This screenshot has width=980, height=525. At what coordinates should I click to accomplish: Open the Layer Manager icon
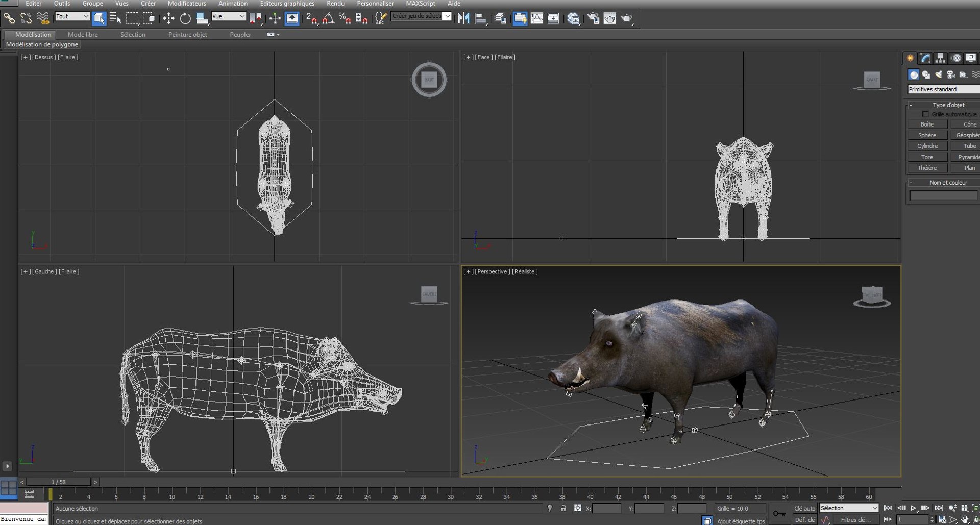tap(500, 18)
